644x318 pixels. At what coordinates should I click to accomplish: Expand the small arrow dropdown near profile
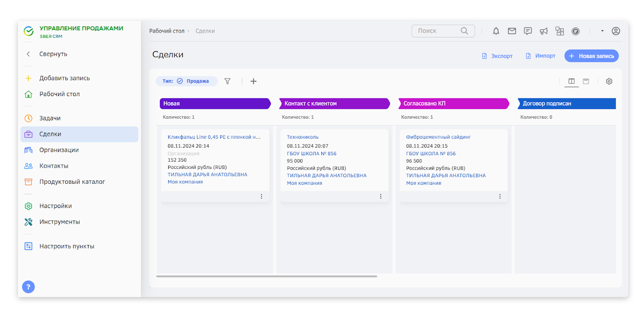(602, 31)
